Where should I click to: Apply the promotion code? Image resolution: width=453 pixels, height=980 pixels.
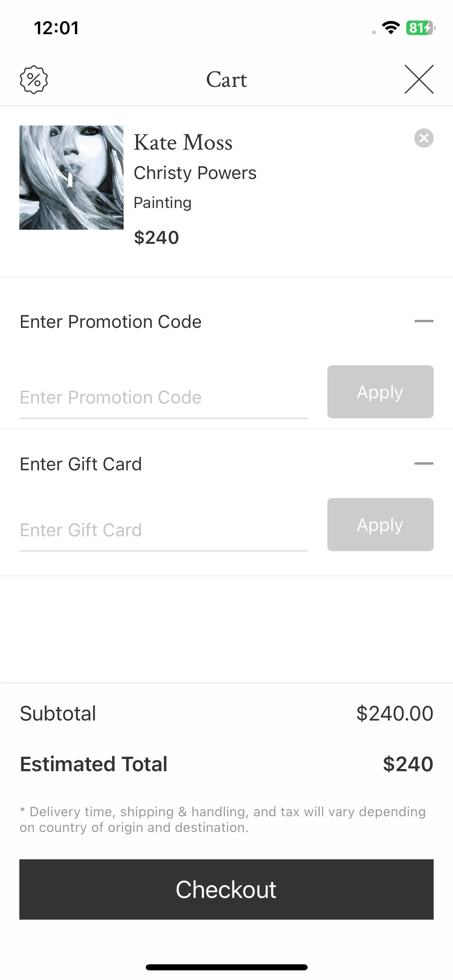tap(380, 392)
